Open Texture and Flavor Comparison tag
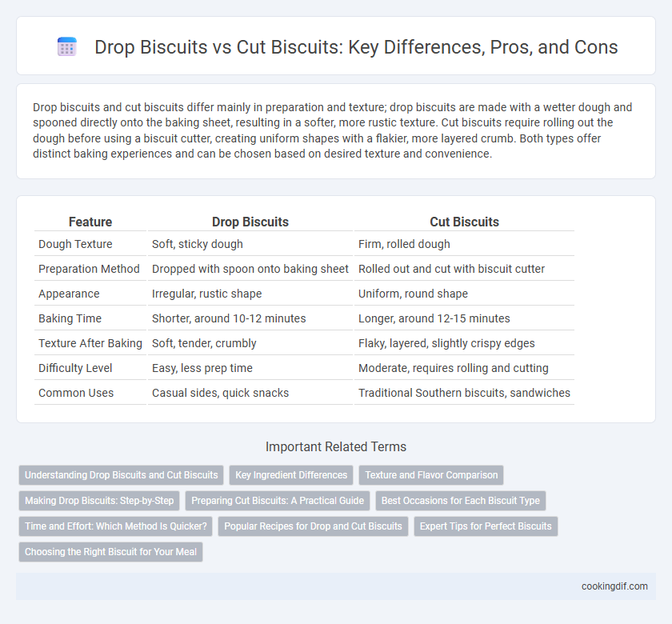Viewport: 672px width, 624px height. pos(431,475)
